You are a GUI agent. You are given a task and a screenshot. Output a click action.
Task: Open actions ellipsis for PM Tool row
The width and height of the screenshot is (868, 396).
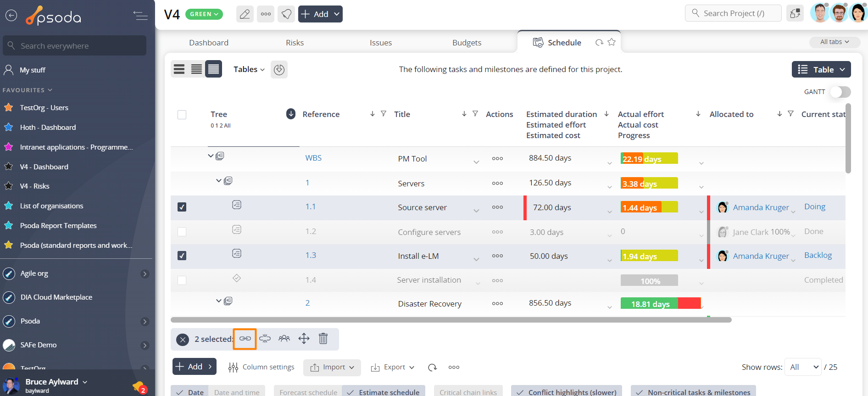pyautogui.click(x=497, y=159)
